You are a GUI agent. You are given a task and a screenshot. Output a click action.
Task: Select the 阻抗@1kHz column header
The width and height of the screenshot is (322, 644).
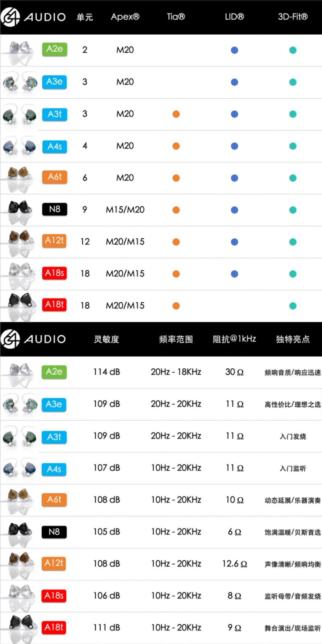tap(234, 339)
